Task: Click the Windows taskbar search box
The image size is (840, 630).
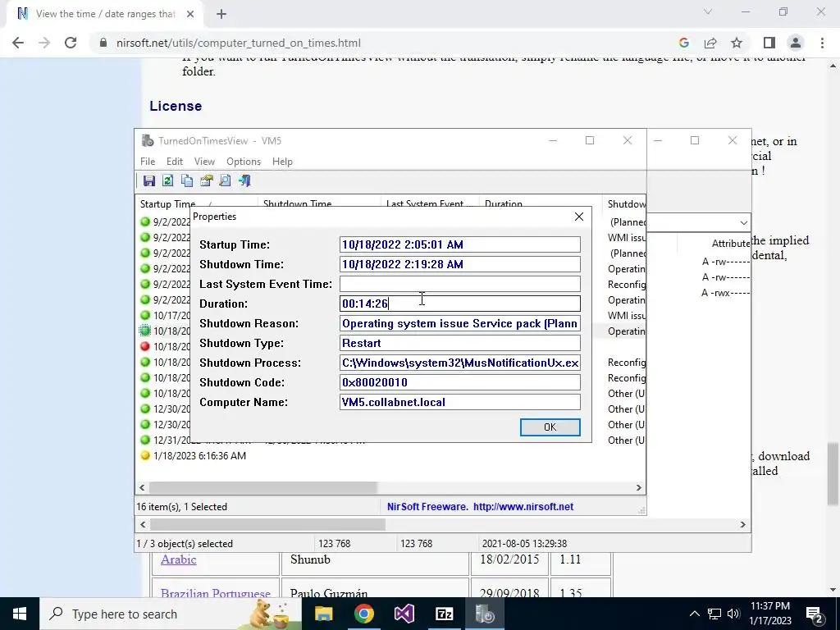Action: click(x=171, y=614)
